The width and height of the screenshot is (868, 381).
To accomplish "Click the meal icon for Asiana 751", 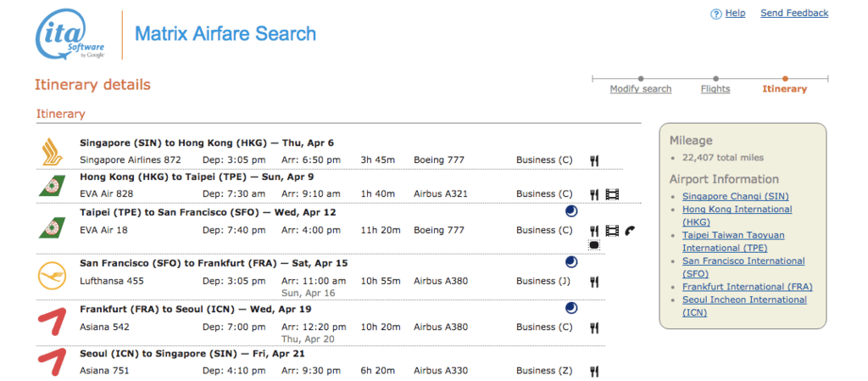I will point(595,371).
